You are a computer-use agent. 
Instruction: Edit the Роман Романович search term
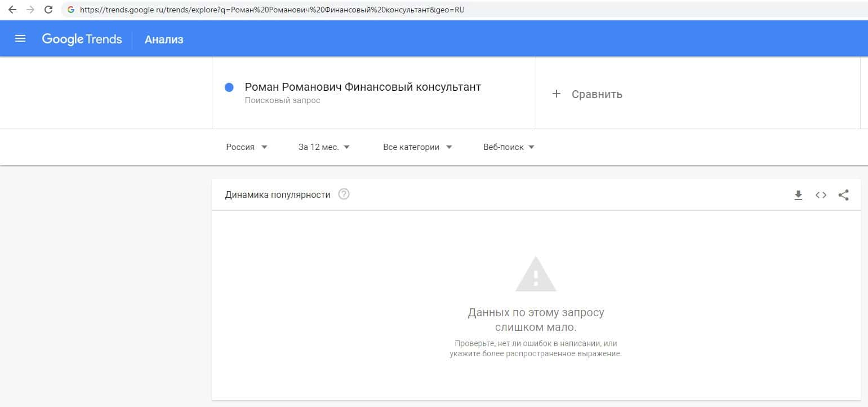coord(363,87)
